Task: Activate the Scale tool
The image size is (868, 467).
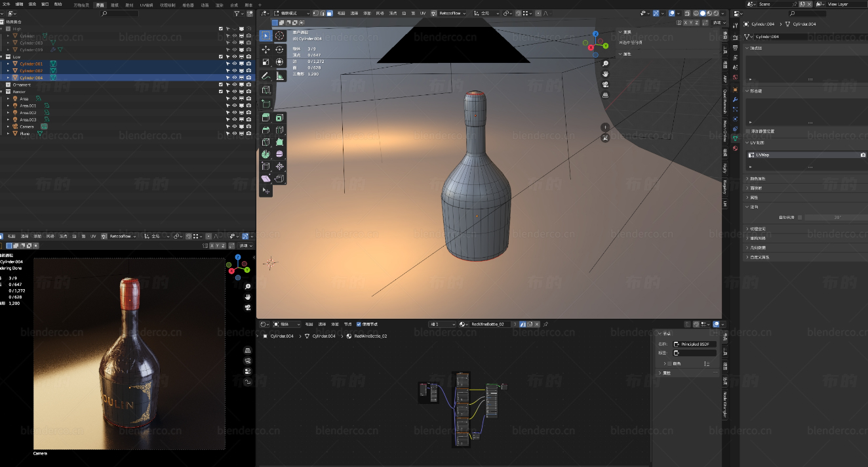Action: click(266, 62)
